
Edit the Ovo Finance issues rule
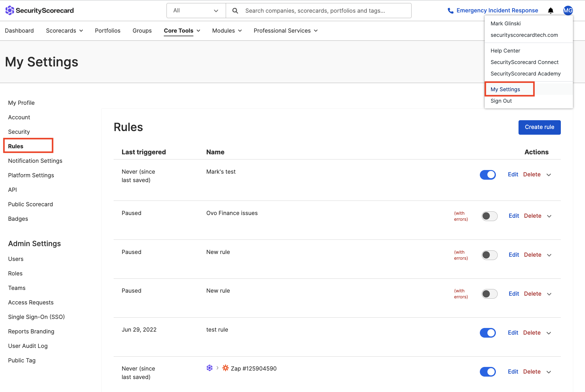pyautogui.click(x=514, y=216)
